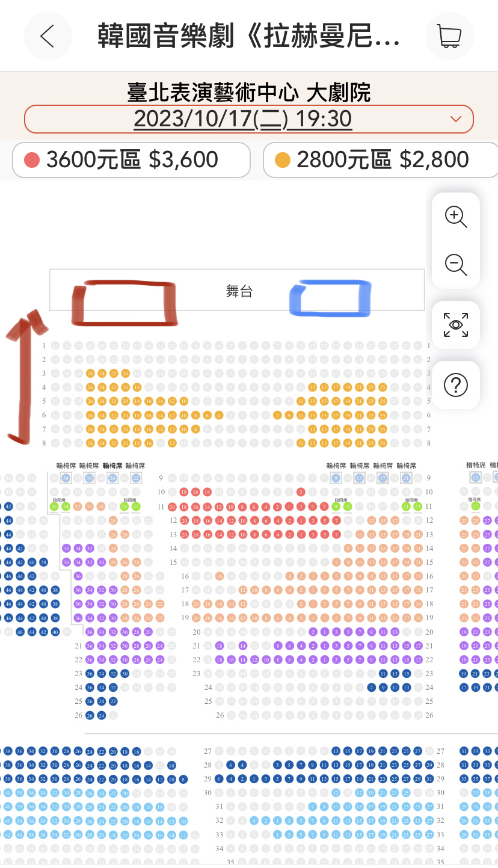The height and width of the screenshot is (868, 498).
Task: Choose wheelchair seat 34 in row 9
Action: (x=66, y=478)
